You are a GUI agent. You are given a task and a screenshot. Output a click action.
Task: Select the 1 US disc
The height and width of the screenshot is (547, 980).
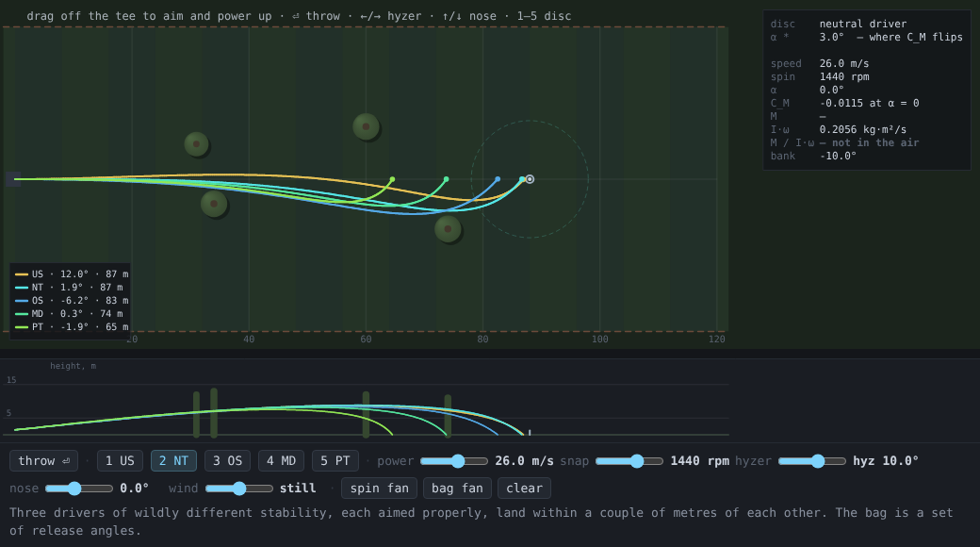pyautogui.click(x=120, y=460)
